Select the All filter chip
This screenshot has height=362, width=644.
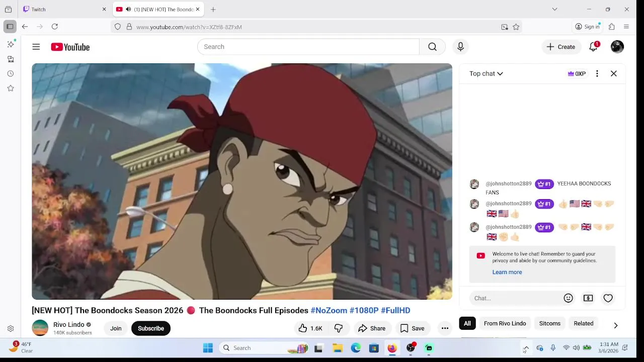pyautogui.click(x=467, y=323)
